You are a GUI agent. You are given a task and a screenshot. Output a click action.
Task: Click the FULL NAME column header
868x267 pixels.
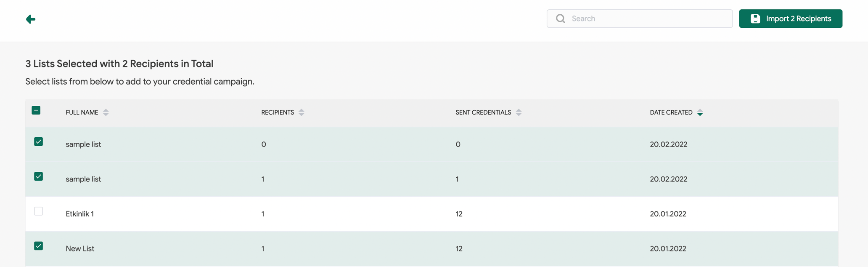tap(82, 112)
